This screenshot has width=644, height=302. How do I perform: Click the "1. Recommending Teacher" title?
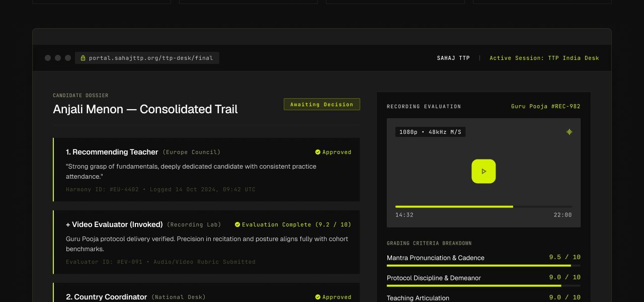click(112, 152)
